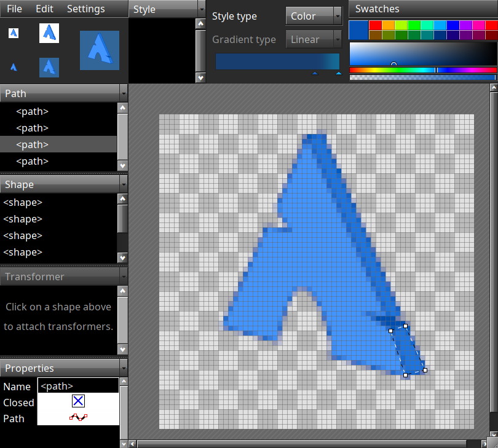Image resolution: width=498 pixels, height=448 pixels.
Task: Click the Shape list scroll-up arrow
Action: click(122, 198)
